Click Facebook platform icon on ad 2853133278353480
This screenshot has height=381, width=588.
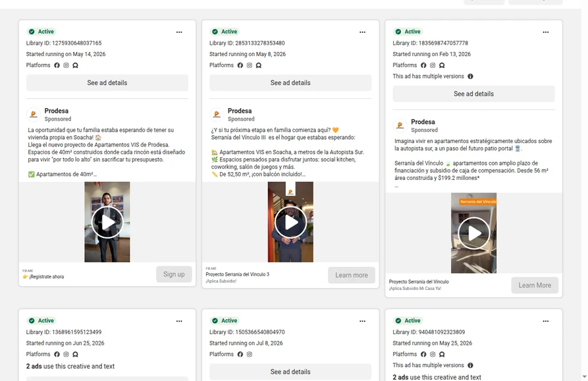pos(240,65)
